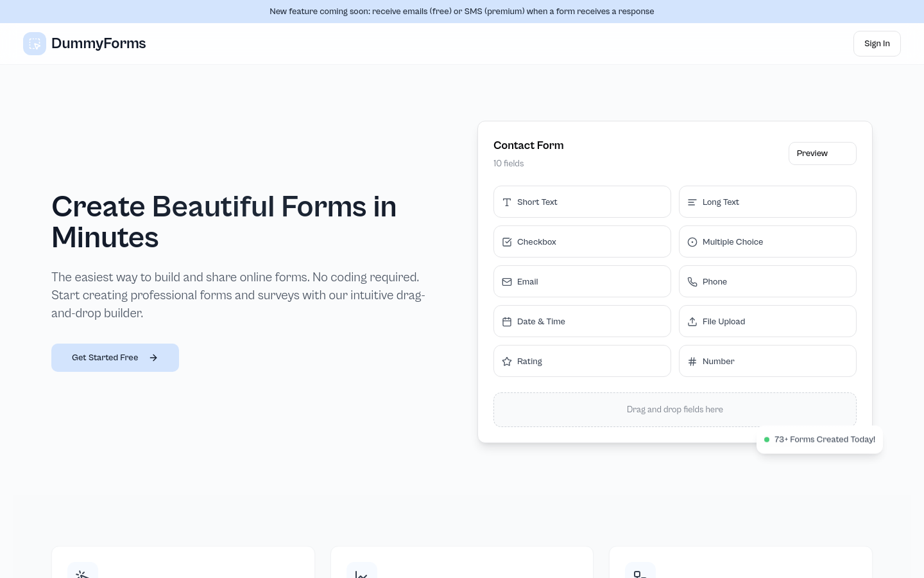Select the Number field
This screenshot has height=578, width=924.
[x=767, y=361]
